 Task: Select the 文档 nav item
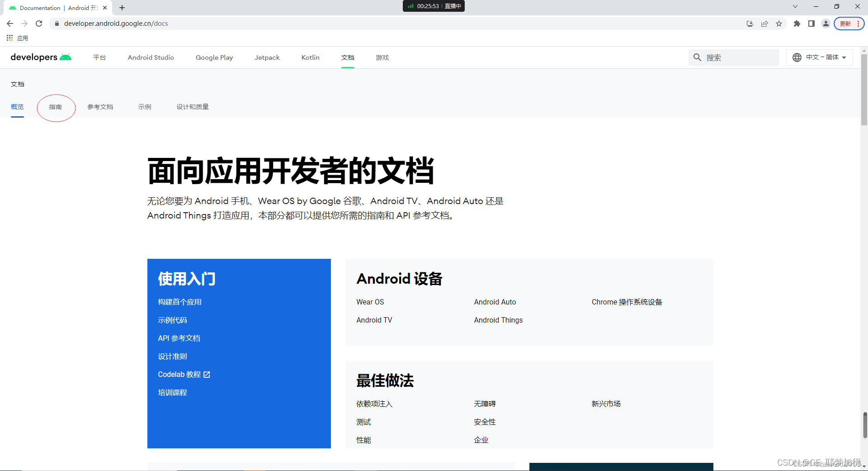[348, 57]
